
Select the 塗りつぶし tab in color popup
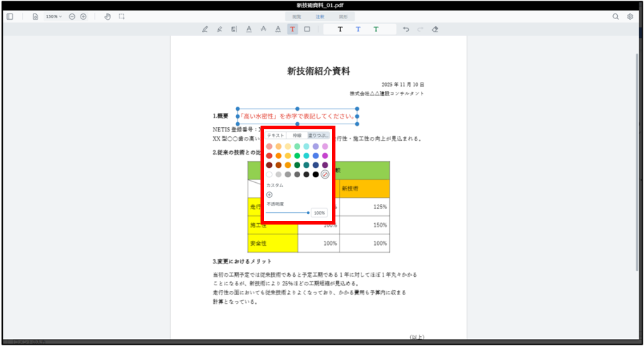click(318, 136)
